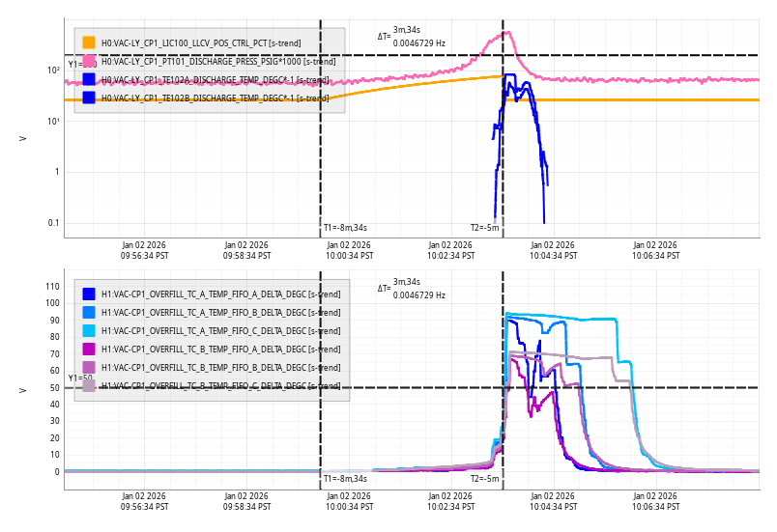Click the pink PT101_DISCHARGE_PRESS legend swatch
The height and width of the screenshot is (532, 777).
89,61
